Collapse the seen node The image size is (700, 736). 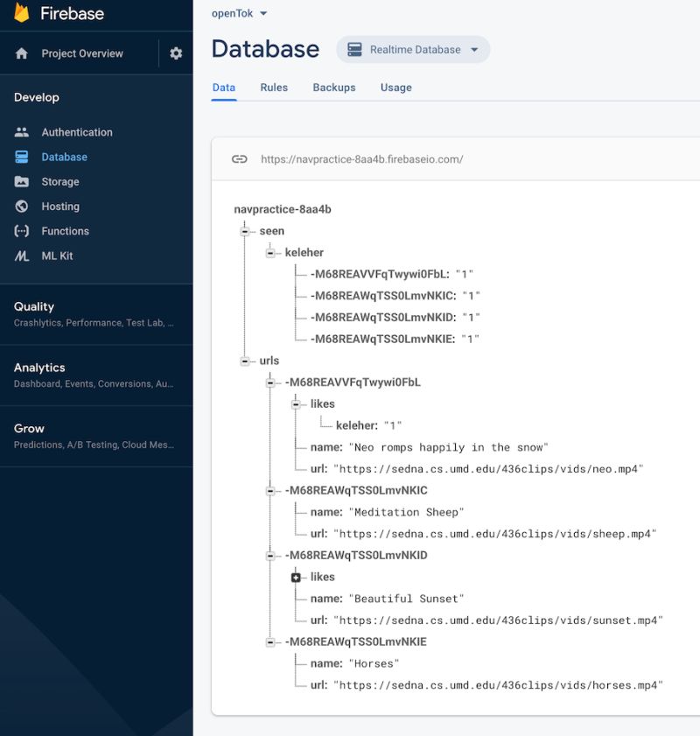pos(245,231)
